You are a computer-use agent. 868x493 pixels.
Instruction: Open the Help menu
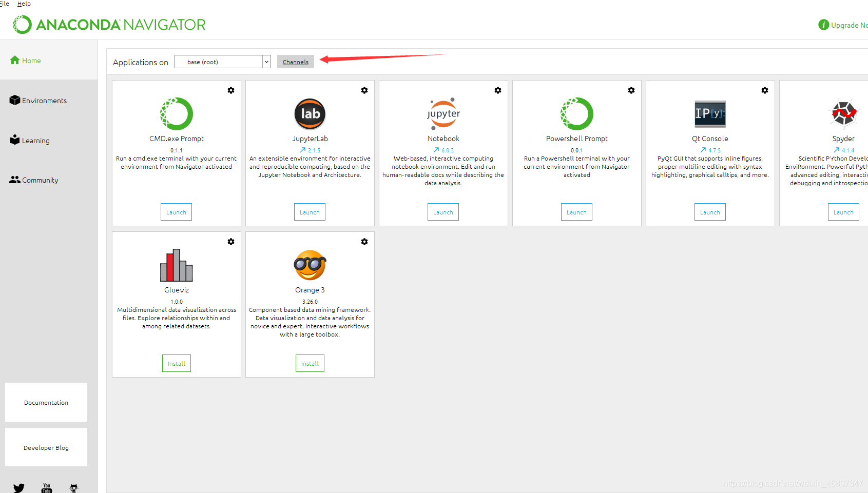[x=24, y=4]
